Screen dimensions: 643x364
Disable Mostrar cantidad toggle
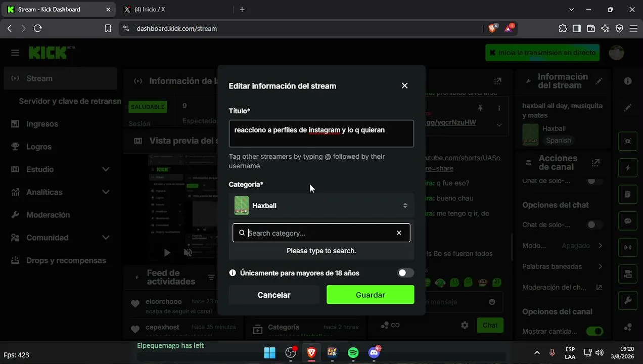coord(594,332)
